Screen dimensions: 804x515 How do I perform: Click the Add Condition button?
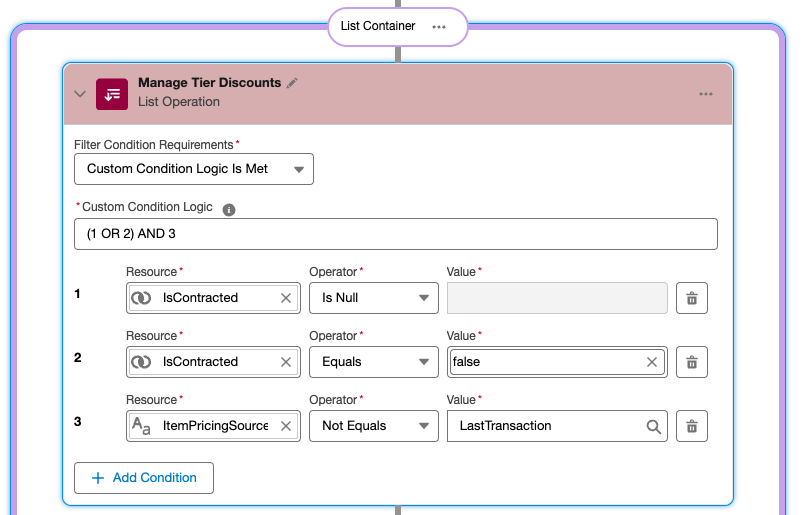click(x=144, y=478)
